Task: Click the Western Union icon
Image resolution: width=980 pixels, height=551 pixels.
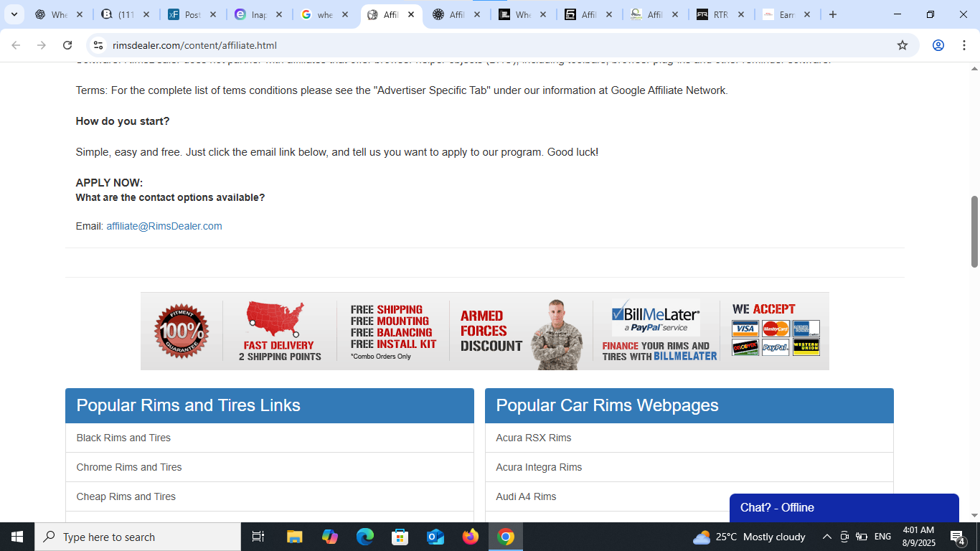Action: pyautogui.click(x=806, y=347)
